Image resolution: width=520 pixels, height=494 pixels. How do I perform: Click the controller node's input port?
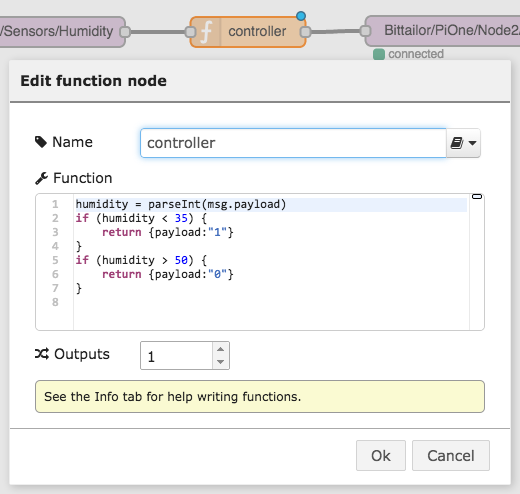[x=190, y=32]
